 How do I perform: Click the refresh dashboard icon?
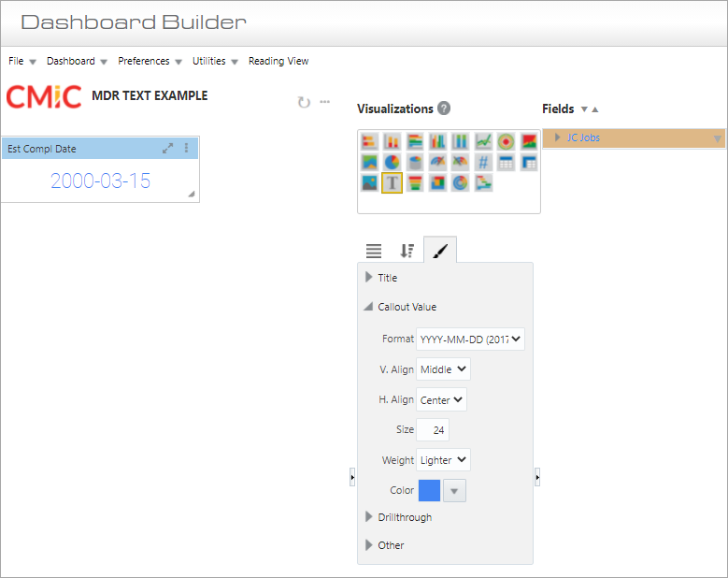(x=304, y=102)
